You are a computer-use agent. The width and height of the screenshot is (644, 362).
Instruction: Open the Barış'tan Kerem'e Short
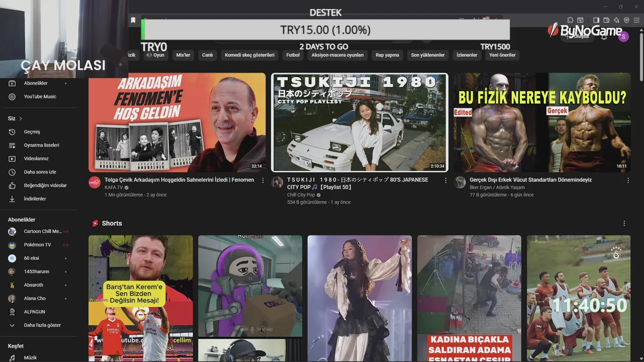(140, 299)
